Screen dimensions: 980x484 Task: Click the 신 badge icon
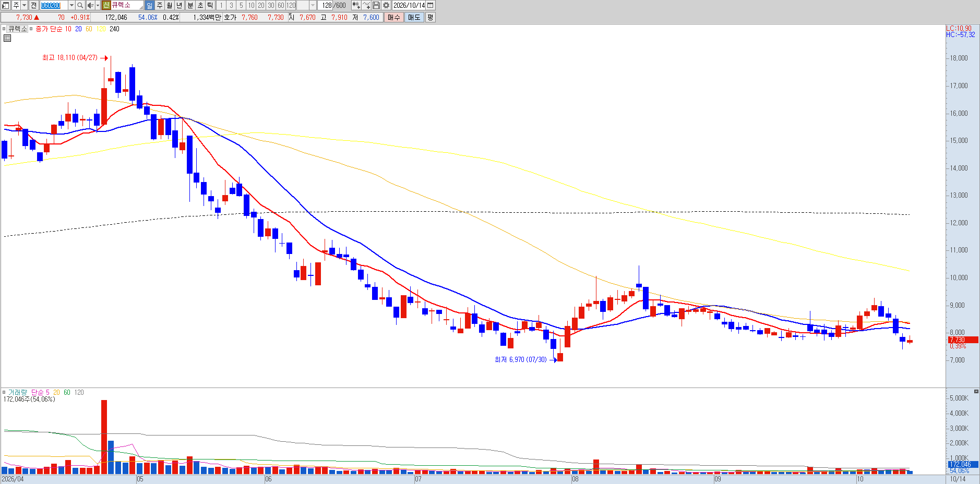[x=106, y=5]
